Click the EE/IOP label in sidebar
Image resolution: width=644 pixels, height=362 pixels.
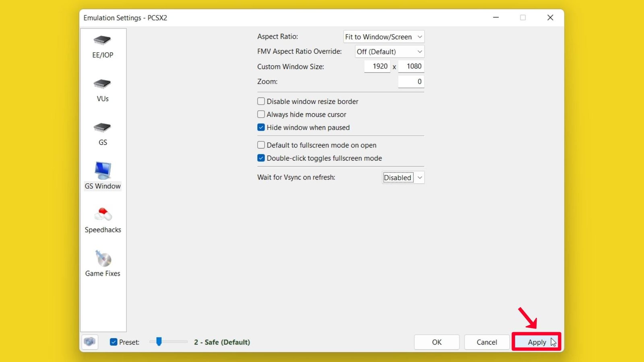(103, 55)
